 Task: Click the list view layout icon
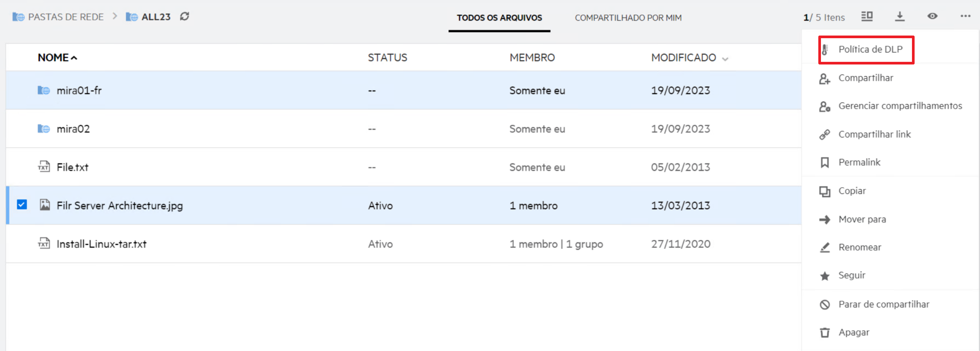867,16
